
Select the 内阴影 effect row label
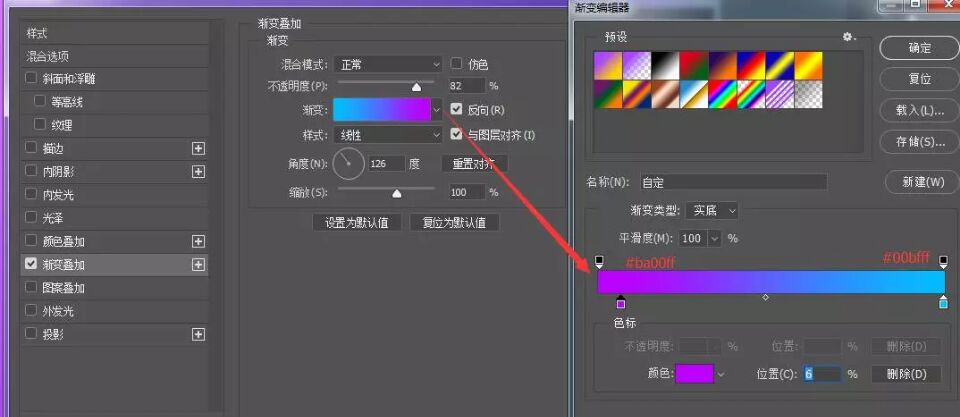59,171
